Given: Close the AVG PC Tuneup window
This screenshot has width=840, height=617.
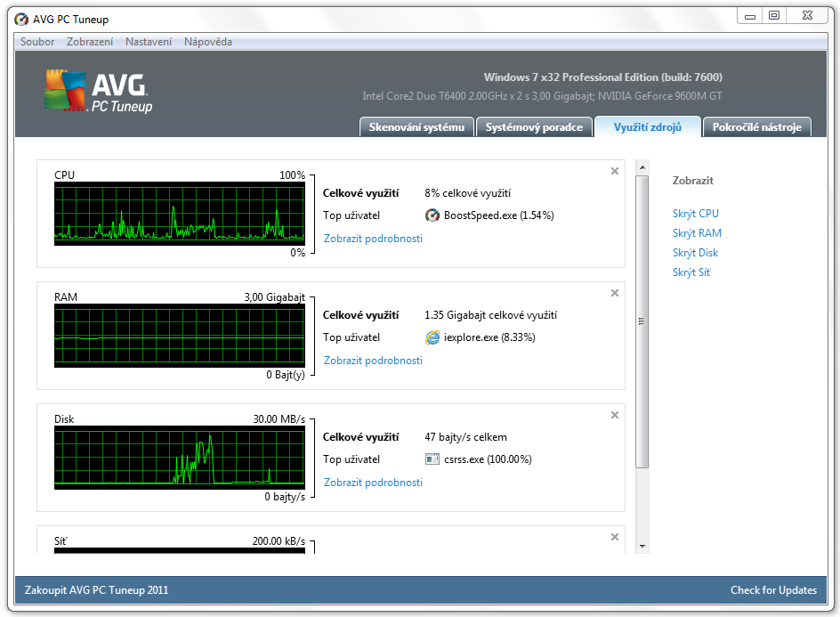Looking at the screenshot, I should pyautogui.click(x=808, y=16).
